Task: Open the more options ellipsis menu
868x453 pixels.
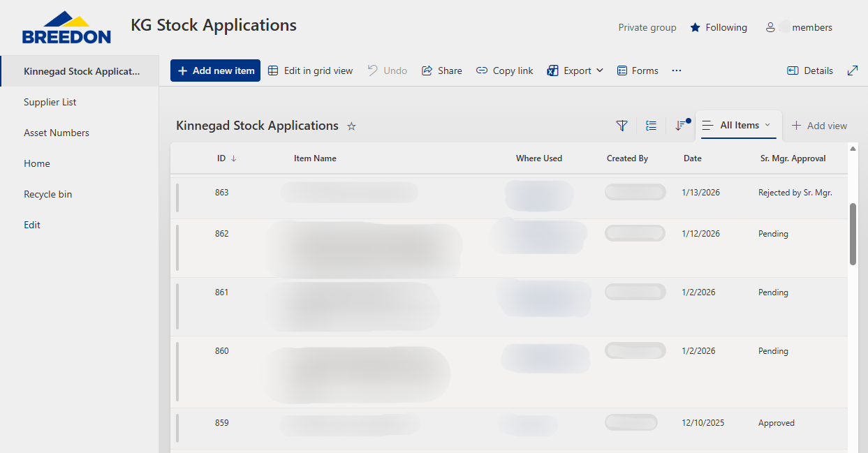Action: tap(676, 70)
